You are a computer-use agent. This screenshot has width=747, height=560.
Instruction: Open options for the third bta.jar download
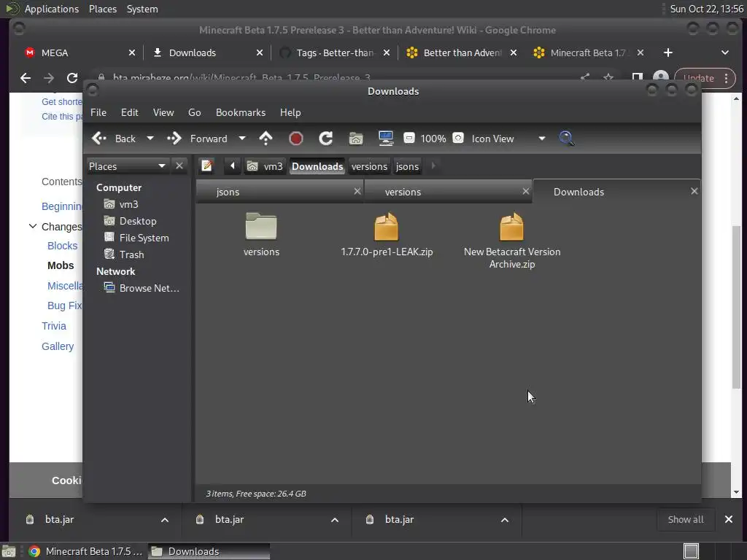point(505,520)
